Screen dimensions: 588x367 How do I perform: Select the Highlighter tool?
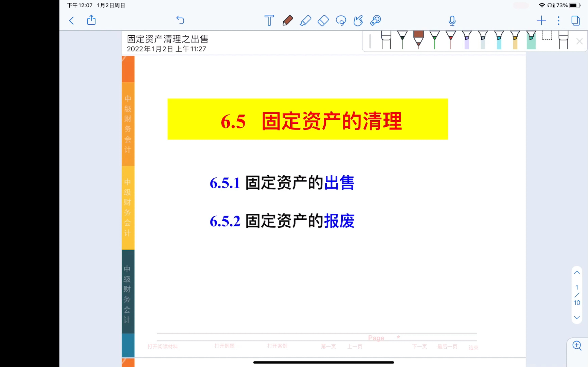[305, 20]
